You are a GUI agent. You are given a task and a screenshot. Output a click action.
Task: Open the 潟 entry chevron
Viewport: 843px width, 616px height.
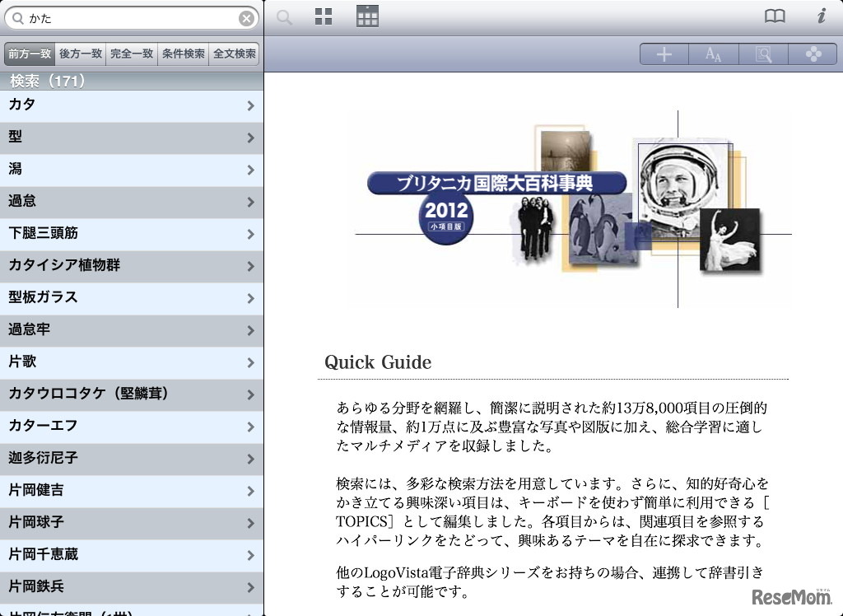pyautogui.click(x=250, y=170)
